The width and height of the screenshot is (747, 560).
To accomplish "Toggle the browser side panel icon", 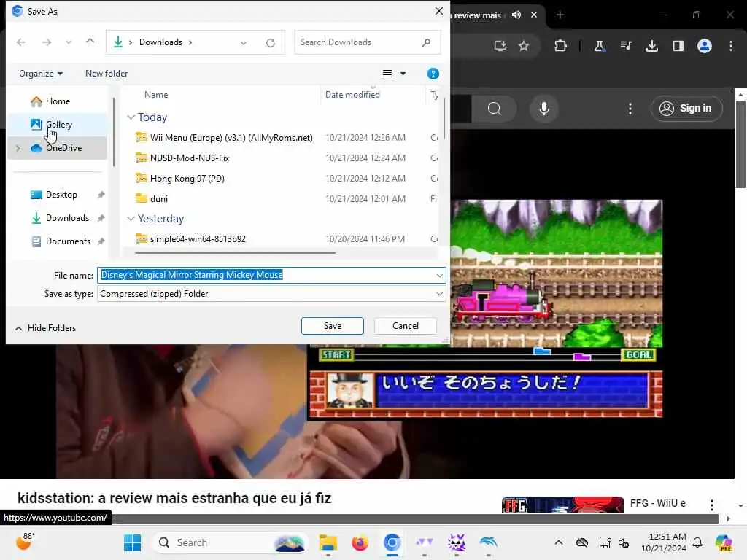I will (678, 46).
